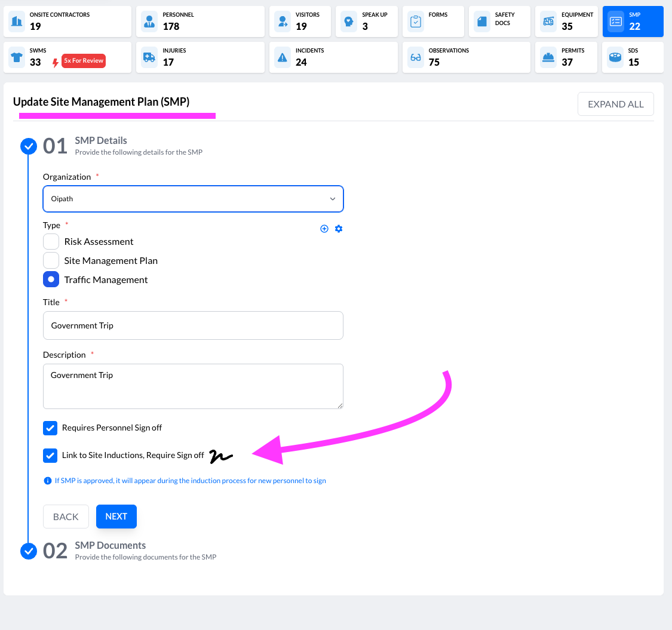Click the EXPAND ALL button
672x630 pixels.
pyautogui.click(x=615, y=104)
